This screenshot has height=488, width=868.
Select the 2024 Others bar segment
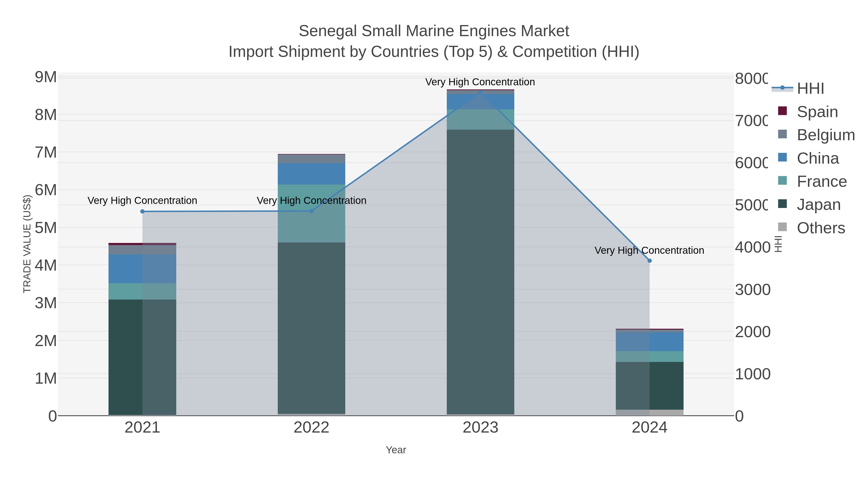[x=650, y=413]
